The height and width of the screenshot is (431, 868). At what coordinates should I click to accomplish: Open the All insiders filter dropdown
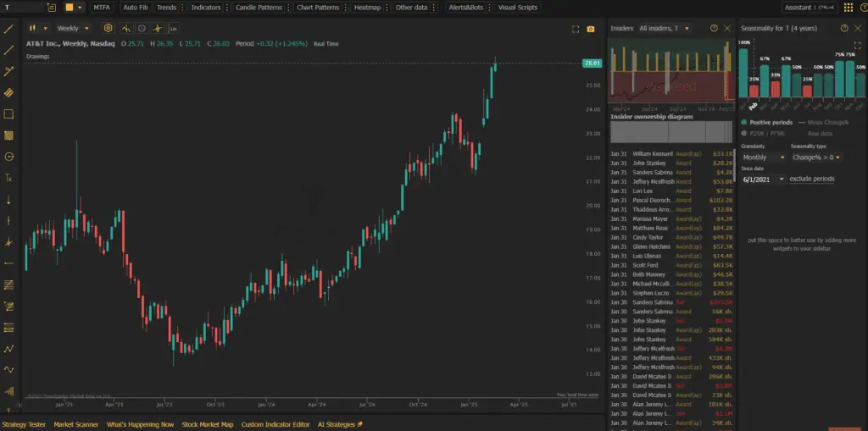(665, 28)
